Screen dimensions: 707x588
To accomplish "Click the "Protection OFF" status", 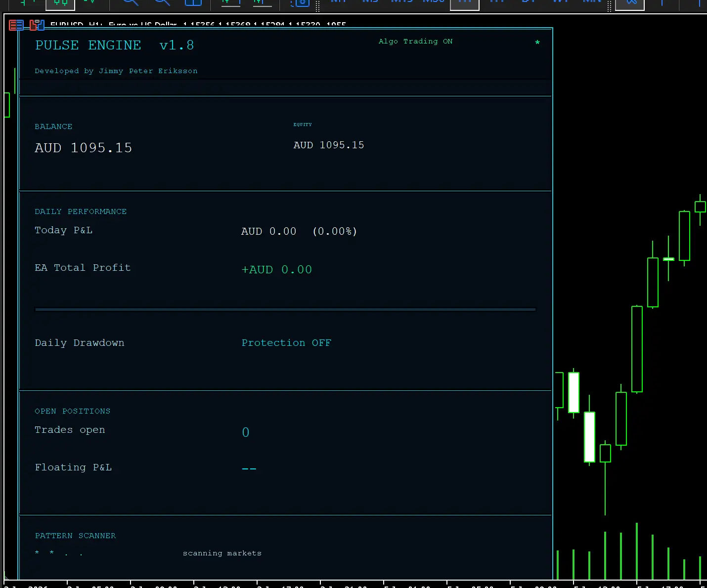I will 286,343.
